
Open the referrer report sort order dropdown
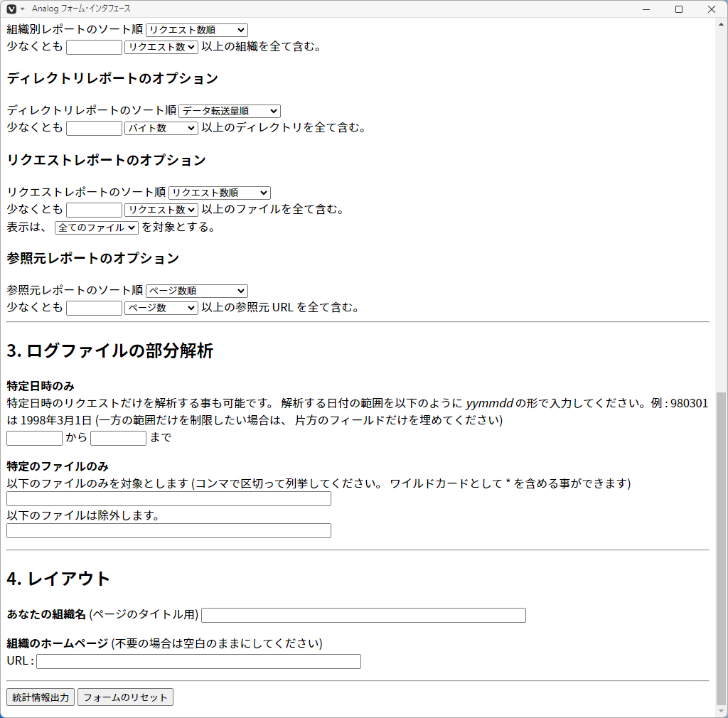(197, 291)
